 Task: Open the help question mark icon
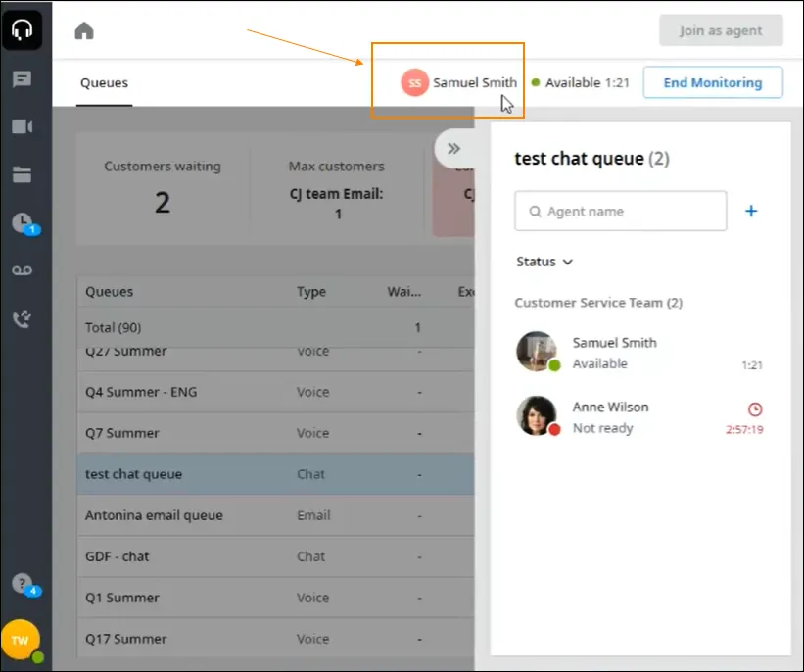(24, 584)
